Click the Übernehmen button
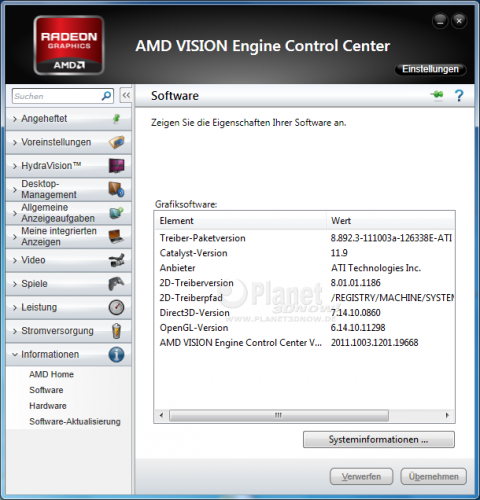Viewport: 480px width, 500px height. pyautogui.click(x=434, y=477)
